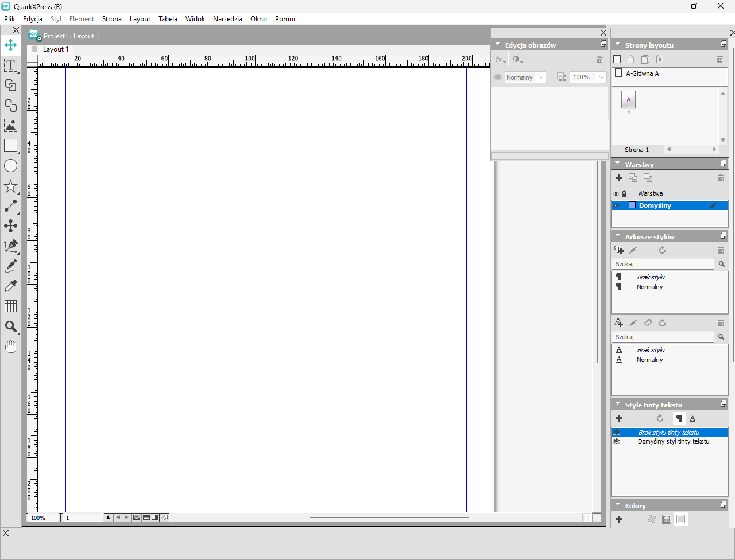Click search magnifier beside paragraph styles Szukaj field
The image size is (735, 560).
[x=722, y=264]
